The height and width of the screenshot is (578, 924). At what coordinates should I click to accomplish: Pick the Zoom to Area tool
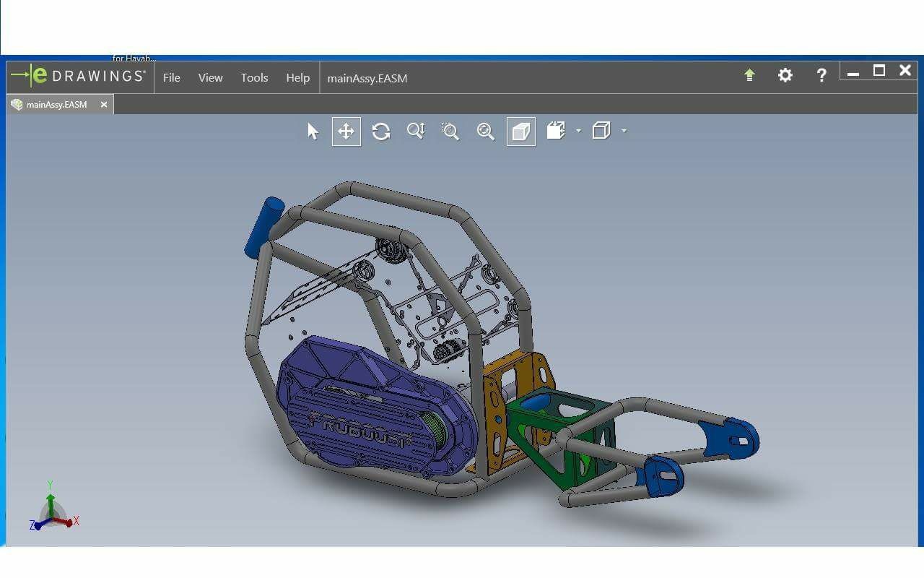click(x=450, y=131)
